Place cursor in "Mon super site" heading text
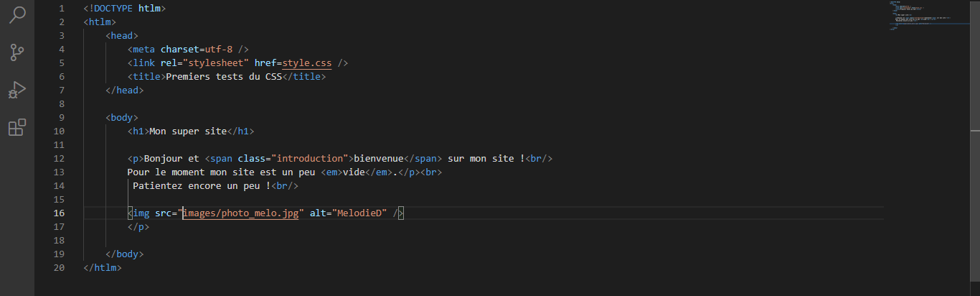 coord(188,131)
